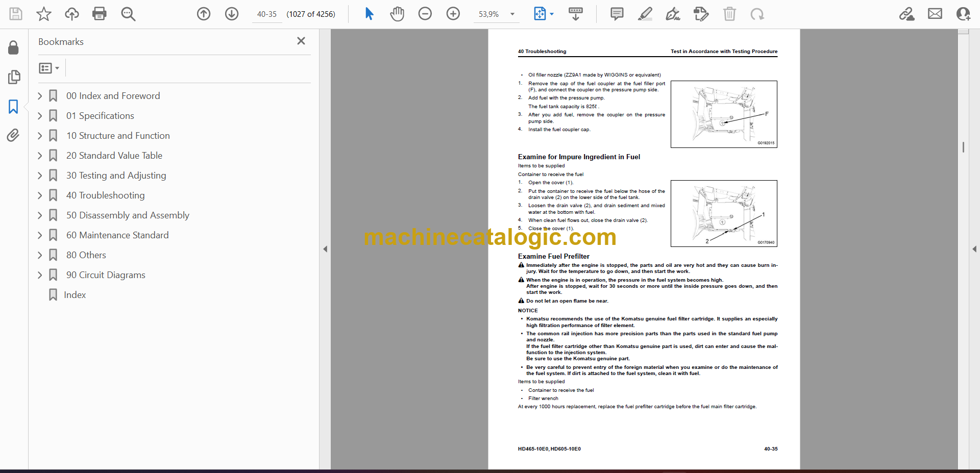The width and height of the screenshot is (980, 473).
Task: Add a sticky note comment
Action: coord(617,14)
